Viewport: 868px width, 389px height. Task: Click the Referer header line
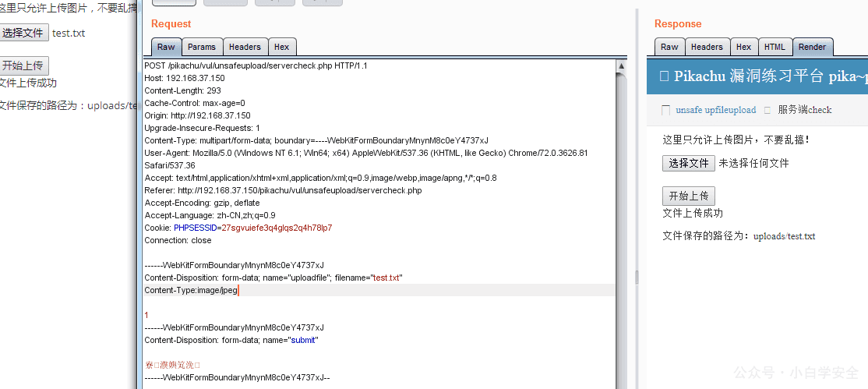(x=283, y=191)
